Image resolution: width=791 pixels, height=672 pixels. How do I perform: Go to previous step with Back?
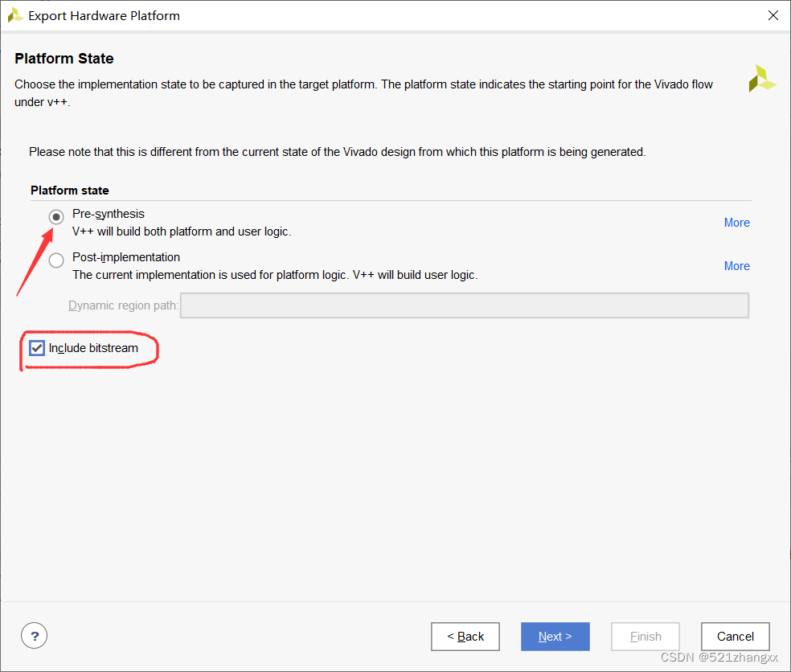click(x=465, y=637)
